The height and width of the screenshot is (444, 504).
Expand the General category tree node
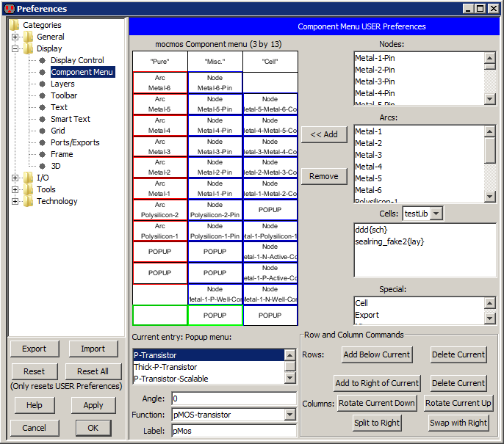tap(15, 37)
